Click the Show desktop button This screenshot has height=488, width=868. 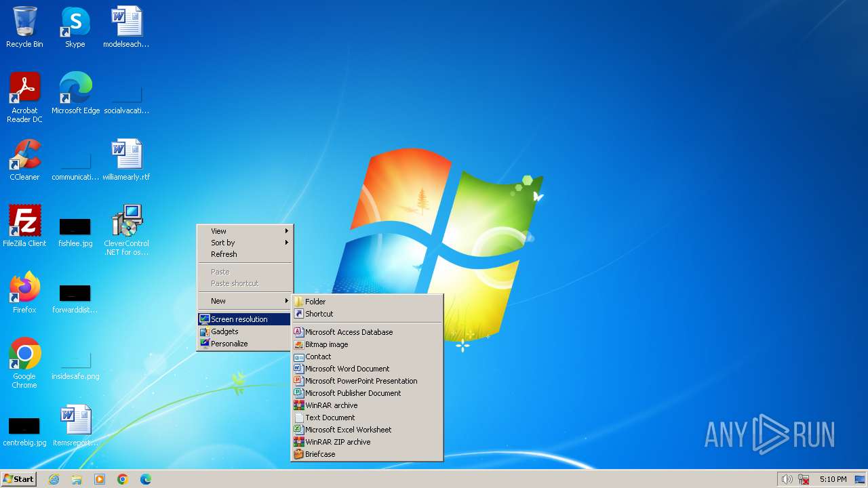(x=860, y=479)
